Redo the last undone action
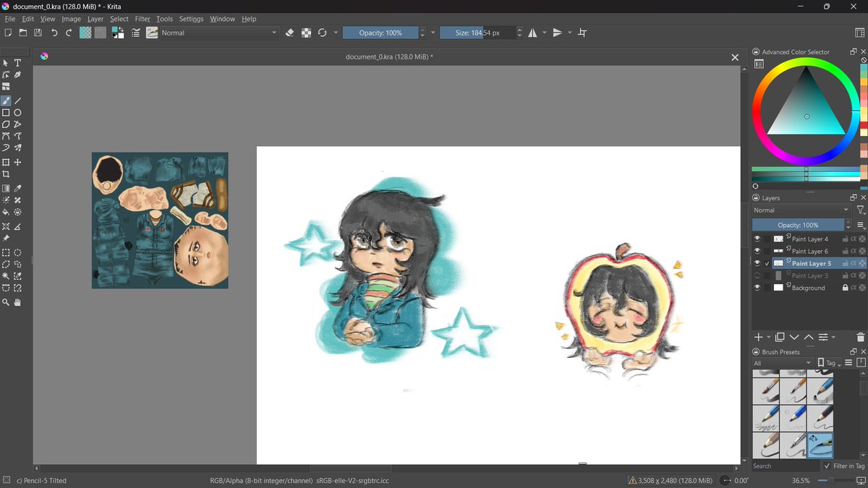This screenshot has width=868, height=488. [x=69, y=33]
